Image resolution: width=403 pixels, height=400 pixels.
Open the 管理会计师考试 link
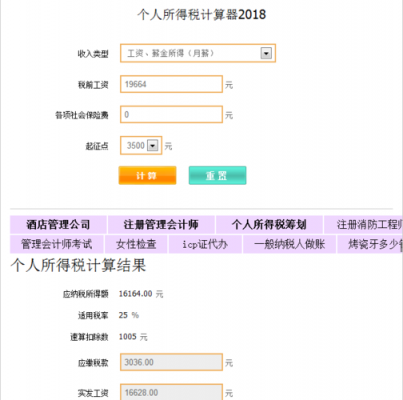(x=57, y=244)
